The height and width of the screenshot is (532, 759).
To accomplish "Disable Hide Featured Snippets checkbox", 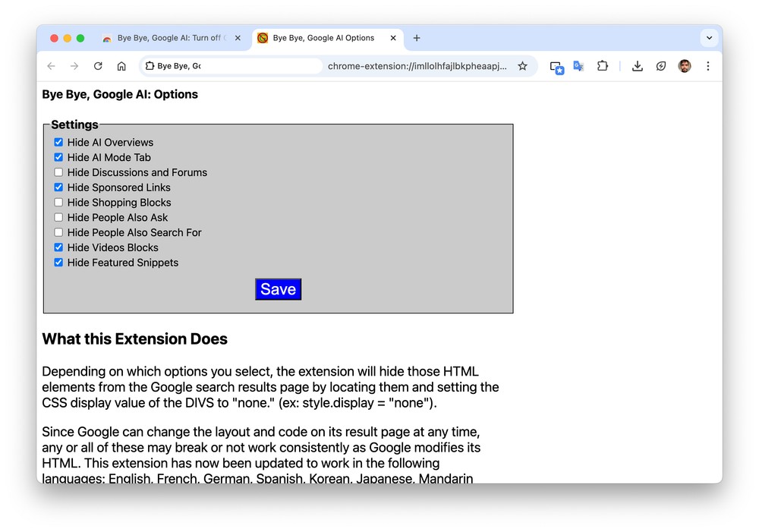I will 58,263.
